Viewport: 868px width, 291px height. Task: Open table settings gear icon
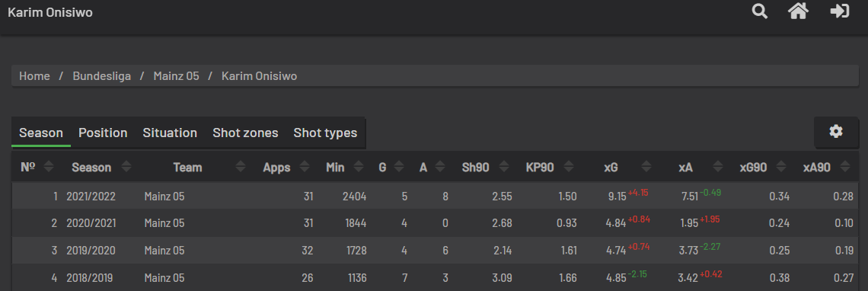click(x=835, y=131)
